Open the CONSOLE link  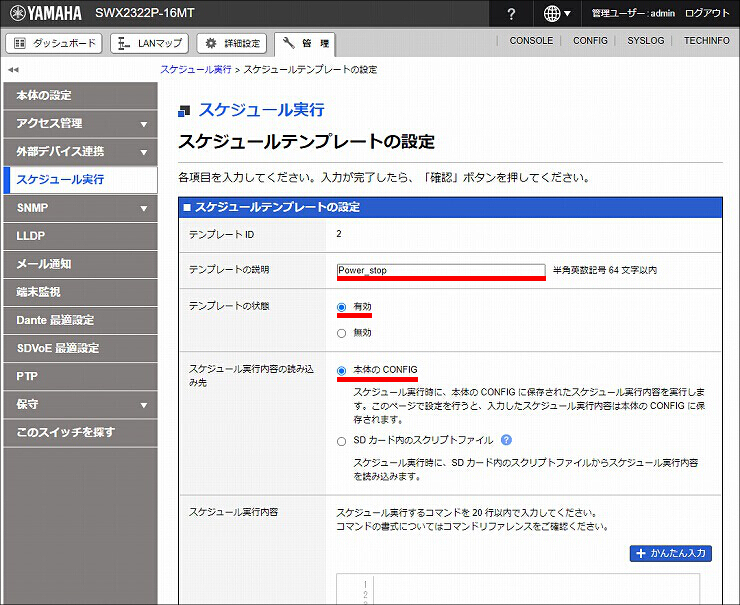531,41
